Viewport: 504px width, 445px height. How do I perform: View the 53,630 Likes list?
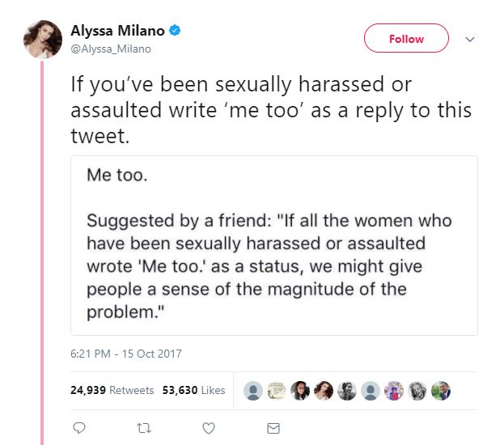[x=193, y=390]
